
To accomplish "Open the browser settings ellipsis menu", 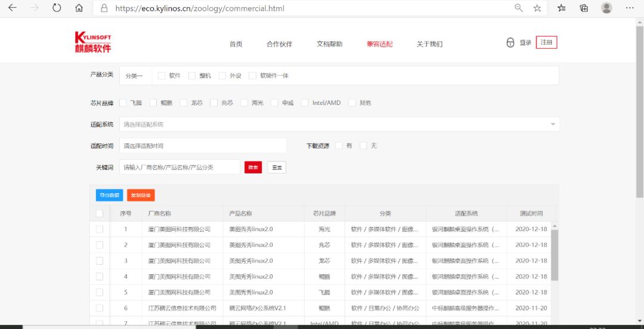I will pyautogui.click(x=629, y=8).
